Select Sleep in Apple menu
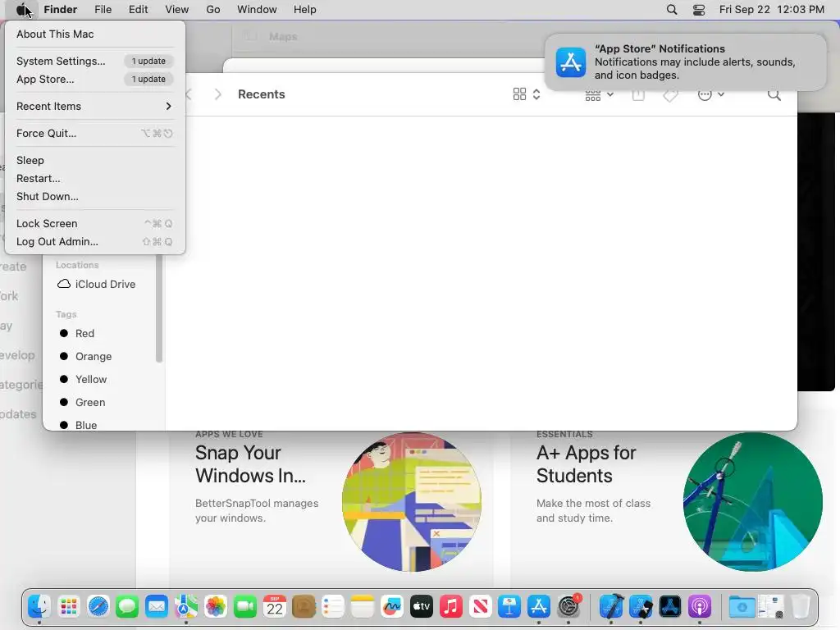Image resolution: width=840 pixels, height=630 pixels. point(95,160)
